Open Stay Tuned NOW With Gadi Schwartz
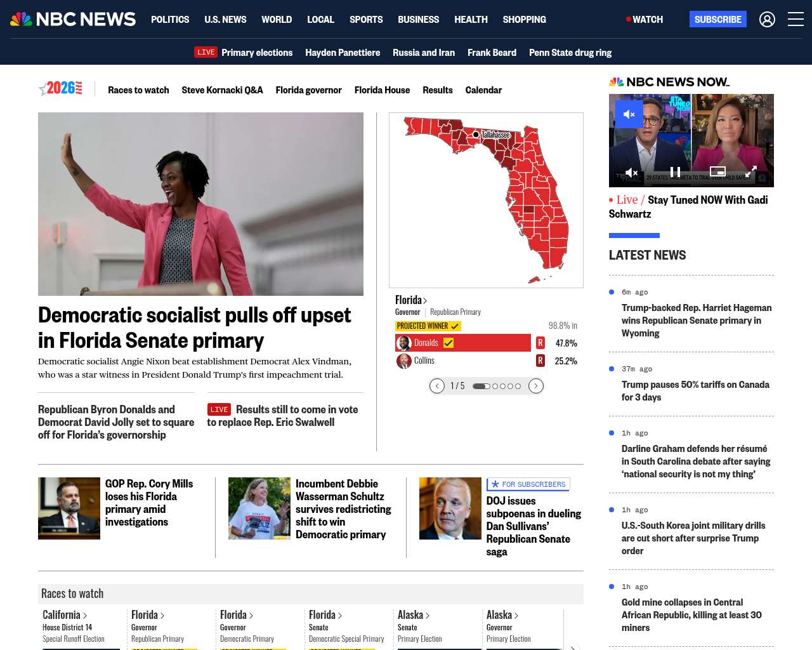This screenshot has height=650, width=812. (x=688, y=207)
